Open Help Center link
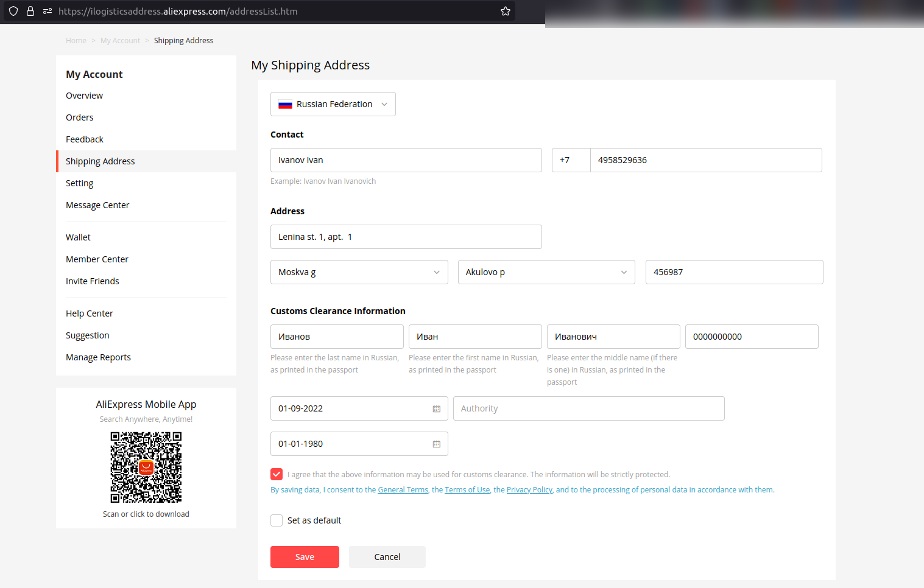 (x=90, y=313)
